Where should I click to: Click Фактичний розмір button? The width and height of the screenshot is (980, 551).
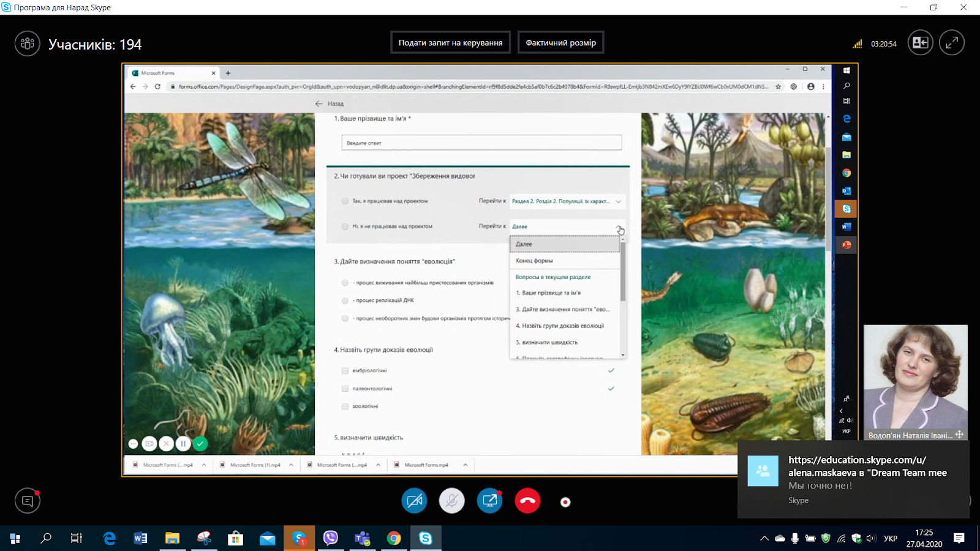click(560, 43)
